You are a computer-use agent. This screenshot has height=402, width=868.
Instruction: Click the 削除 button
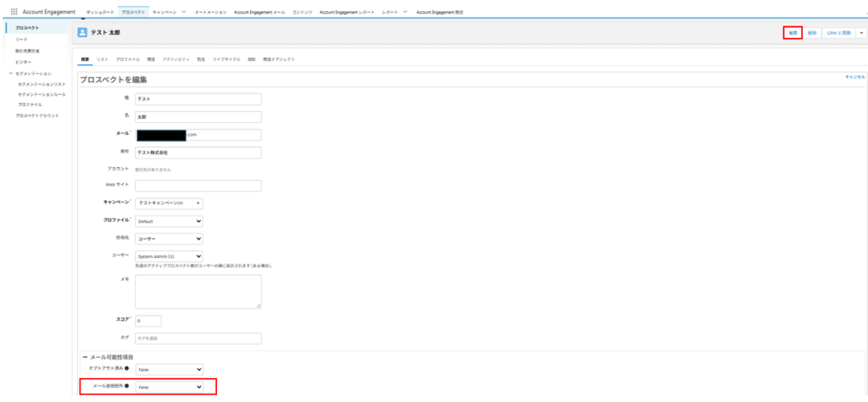(812, 33)
